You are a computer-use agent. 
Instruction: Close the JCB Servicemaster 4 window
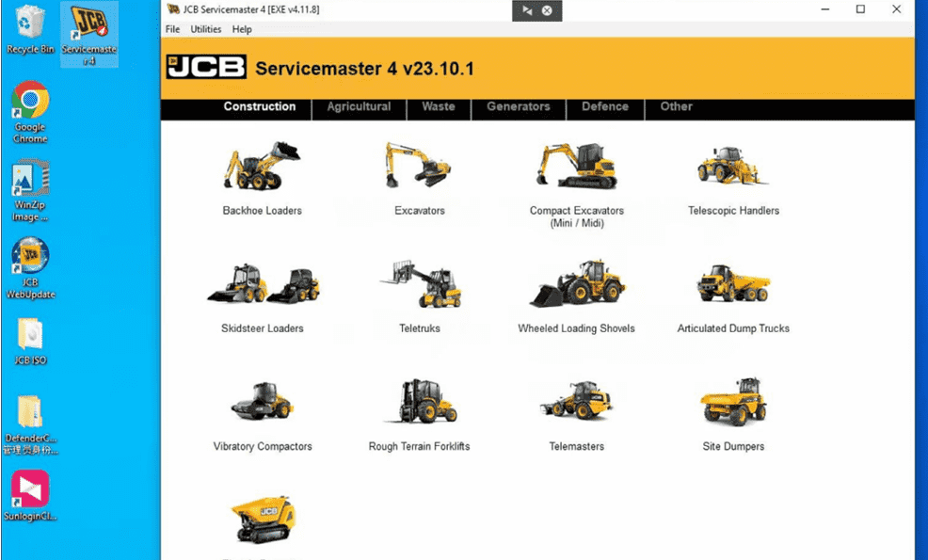897,9
